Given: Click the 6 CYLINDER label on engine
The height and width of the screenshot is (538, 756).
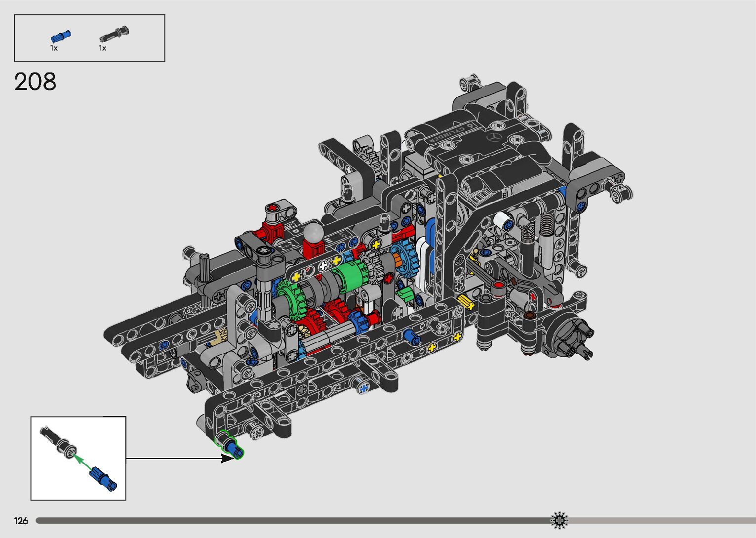Looking at the screenshot, I should click(x=449, y=134).
